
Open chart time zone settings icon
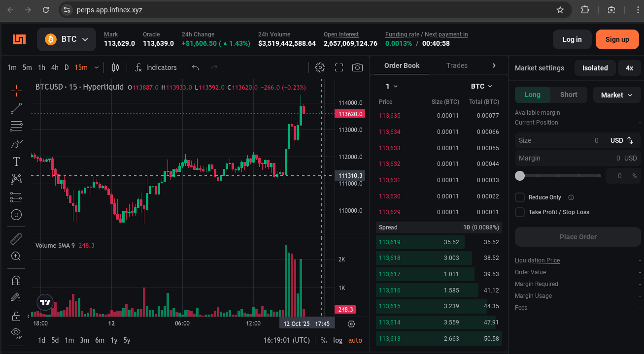pos(351,323)
